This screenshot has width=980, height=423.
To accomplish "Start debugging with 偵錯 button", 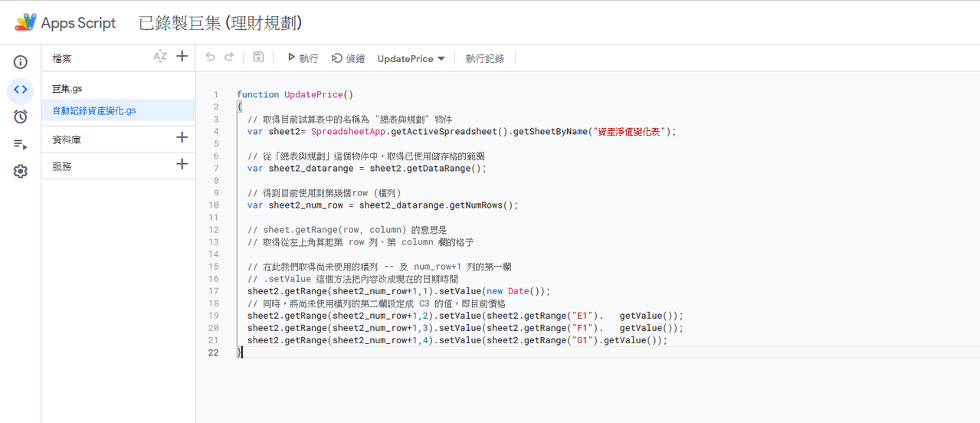I will click(348, 58).
